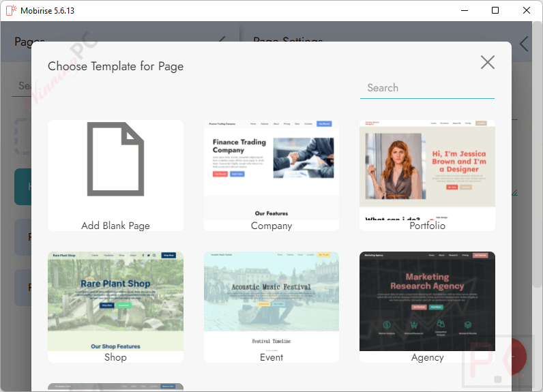The height and width of the screenshot is (392, 543).
Task: Click the 'Add Blank Page' label
Action: 115,226
